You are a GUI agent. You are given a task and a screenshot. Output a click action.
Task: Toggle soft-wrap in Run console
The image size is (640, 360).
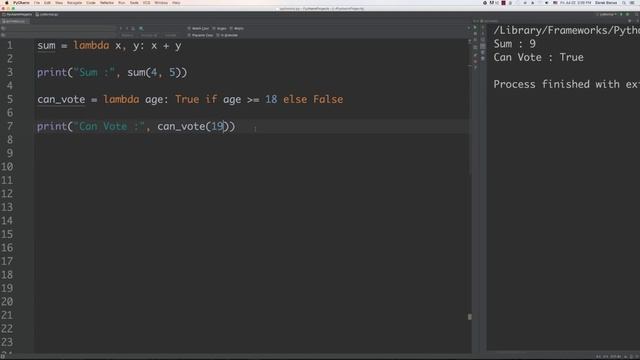tap(483, 40)
